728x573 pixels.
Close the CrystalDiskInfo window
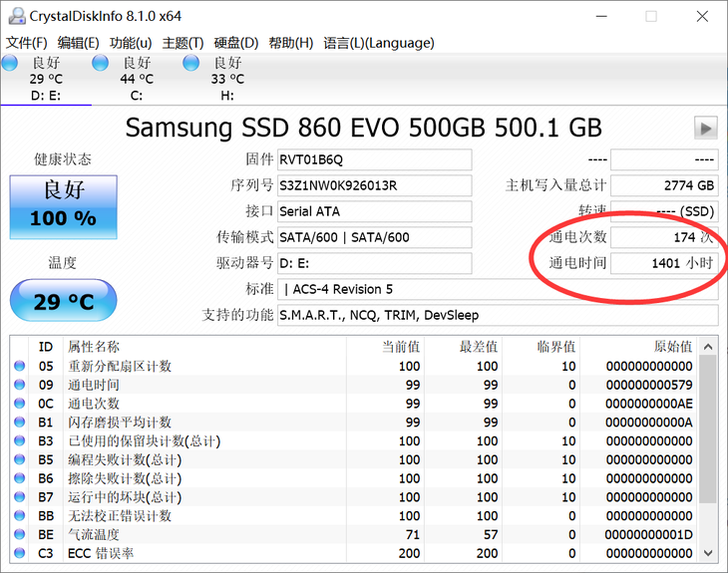702,16
